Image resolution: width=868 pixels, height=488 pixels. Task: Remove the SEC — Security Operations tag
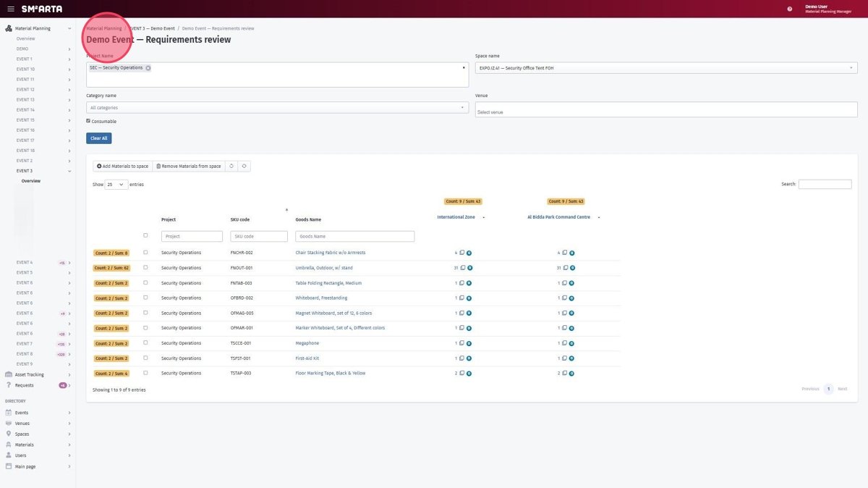pyautogui.click(x=148, y=68)
